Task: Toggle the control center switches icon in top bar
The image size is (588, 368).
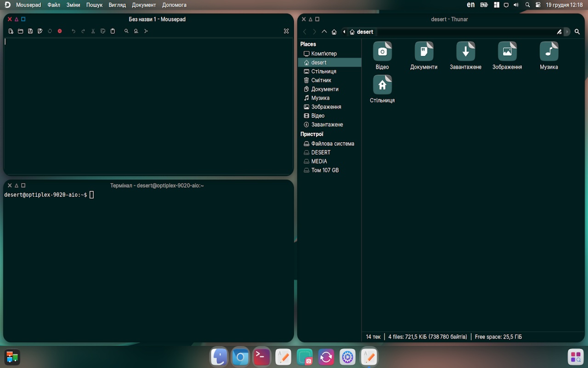Action: (538, 5)
